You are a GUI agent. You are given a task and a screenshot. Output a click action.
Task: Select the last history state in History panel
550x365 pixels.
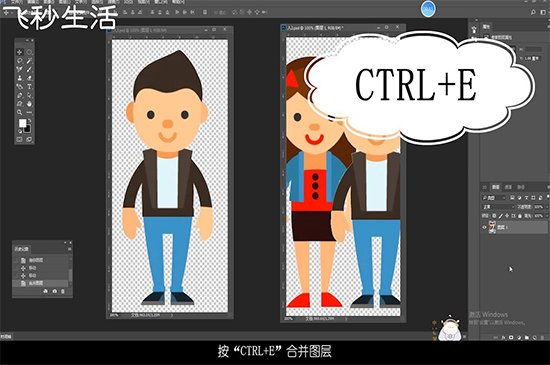click(41, 283)
